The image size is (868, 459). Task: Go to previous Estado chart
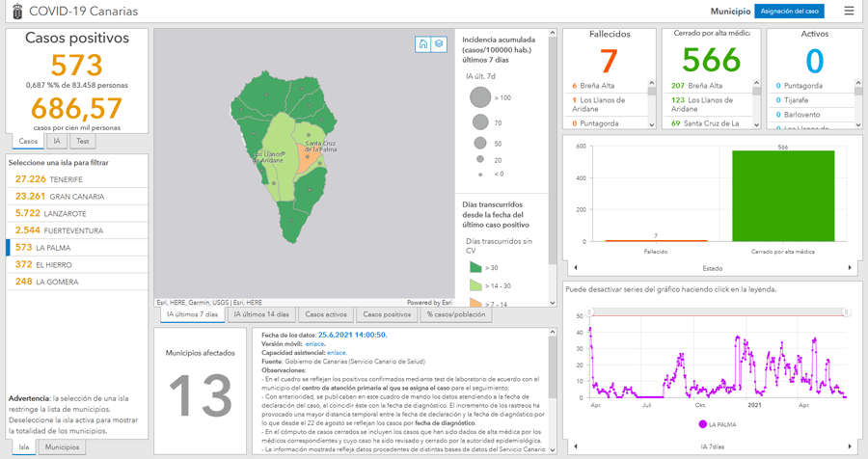(575, 268)
